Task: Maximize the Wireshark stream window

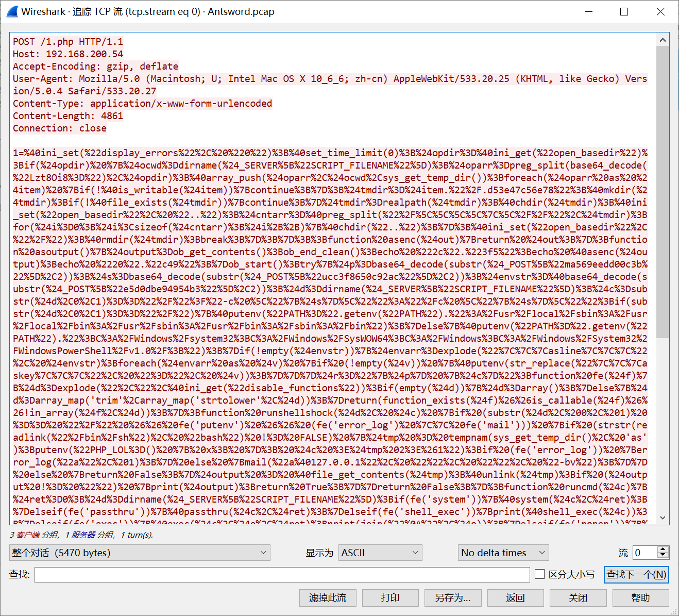Action: (x=624, y=11)
